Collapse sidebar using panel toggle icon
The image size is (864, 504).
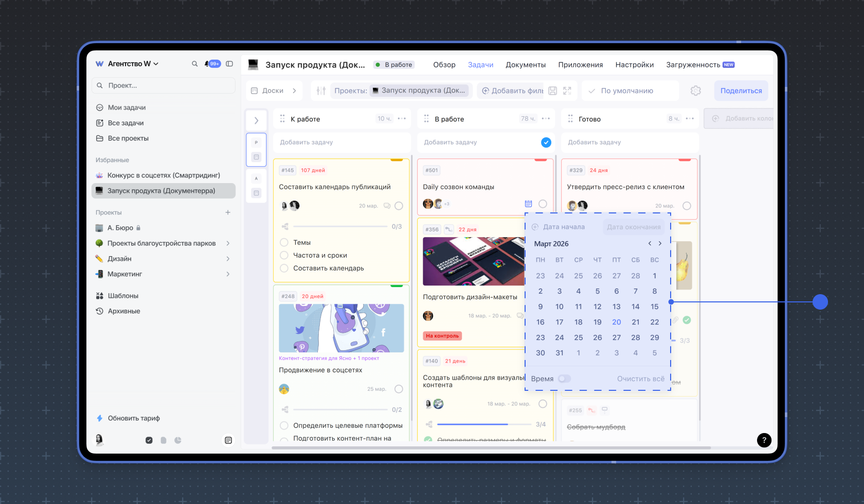[229, 64]
